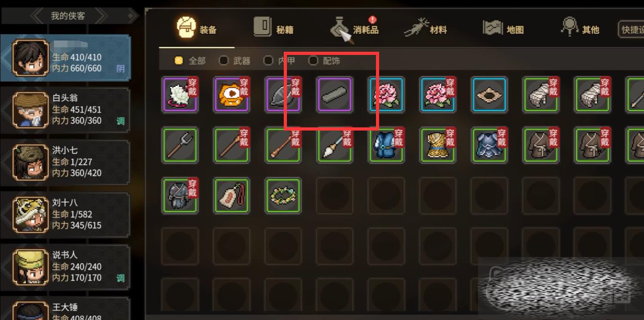Switch to the 秘籍 tab
Viewport: 644px width, 320px height.
pos(273,28)
